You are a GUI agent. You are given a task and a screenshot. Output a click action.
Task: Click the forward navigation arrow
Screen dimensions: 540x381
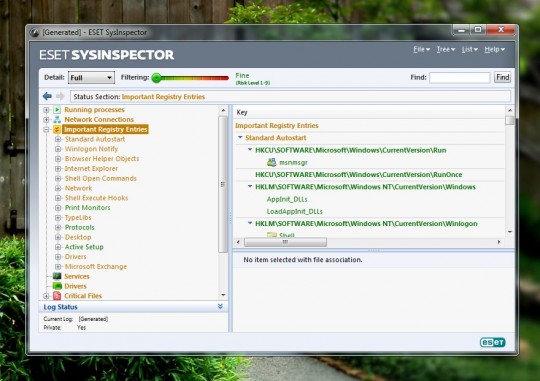pos(60,96)
